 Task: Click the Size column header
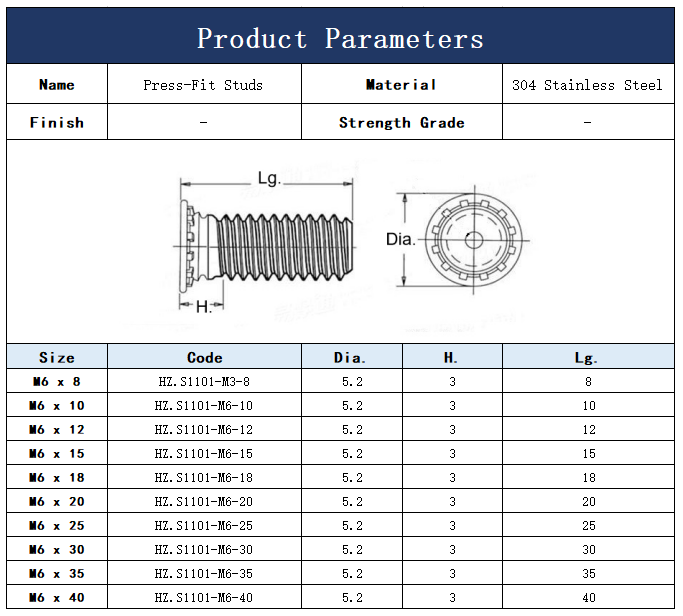pos(57,357)
